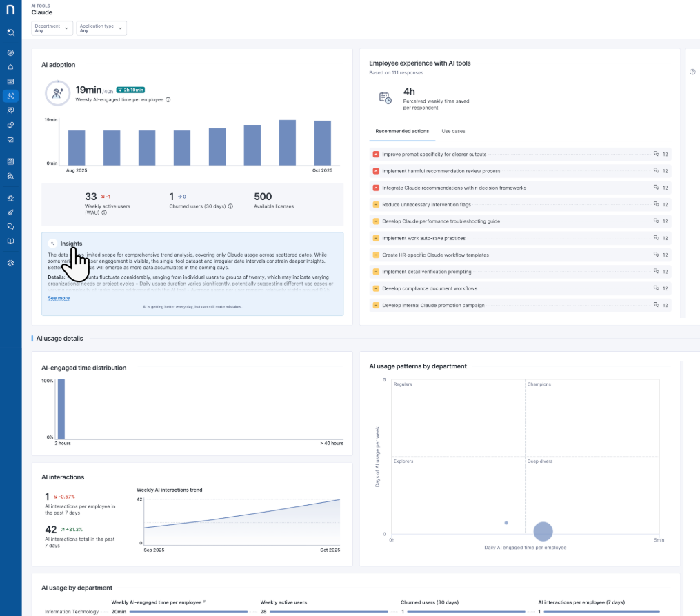Switch to the Use cases tab
The height and width of the screenshot is (616, 700).
point(453,131)
